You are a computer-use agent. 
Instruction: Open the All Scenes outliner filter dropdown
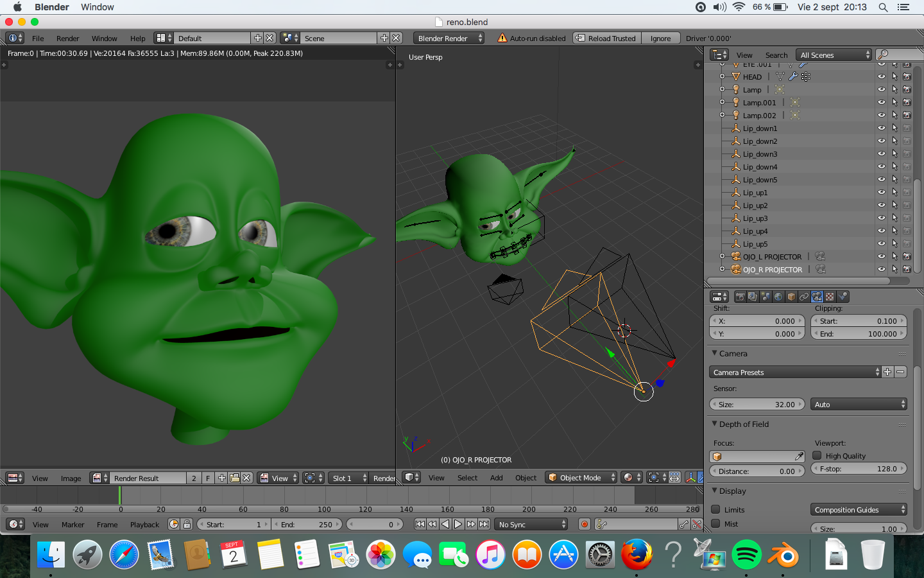[x=834, y=55]
